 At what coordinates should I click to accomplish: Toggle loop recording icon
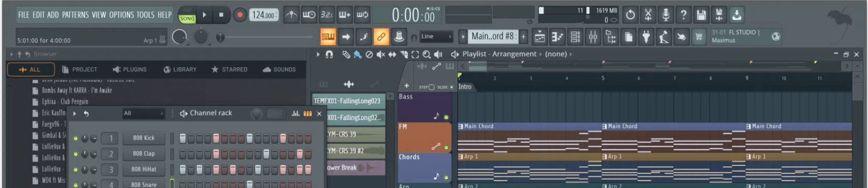tap(362, 15)
